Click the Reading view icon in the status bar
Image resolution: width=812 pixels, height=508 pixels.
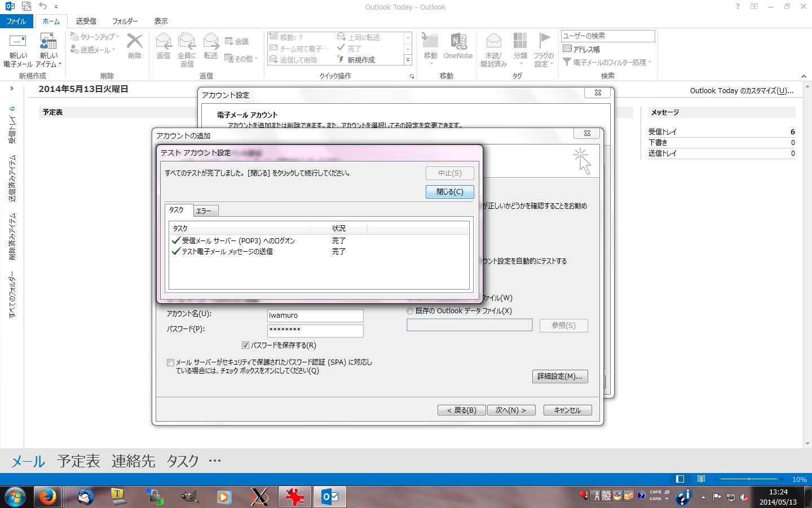(x=701, y=479)
